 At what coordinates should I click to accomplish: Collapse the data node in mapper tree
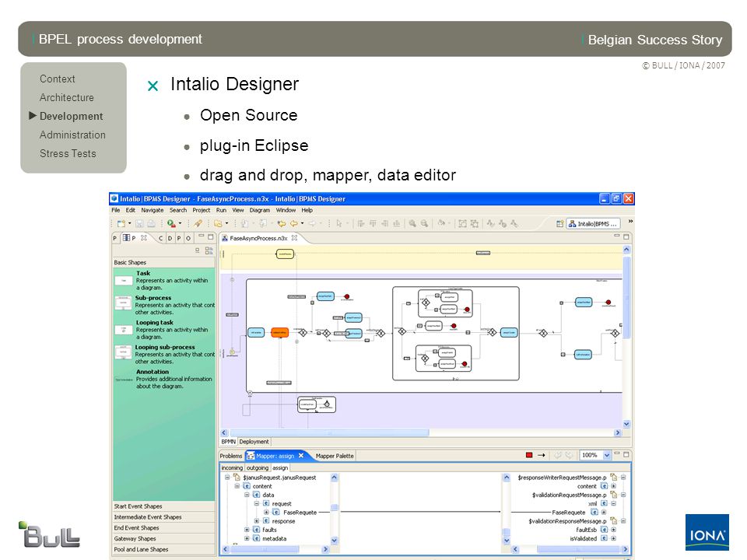pyautogui.click(x=247, y=495)
